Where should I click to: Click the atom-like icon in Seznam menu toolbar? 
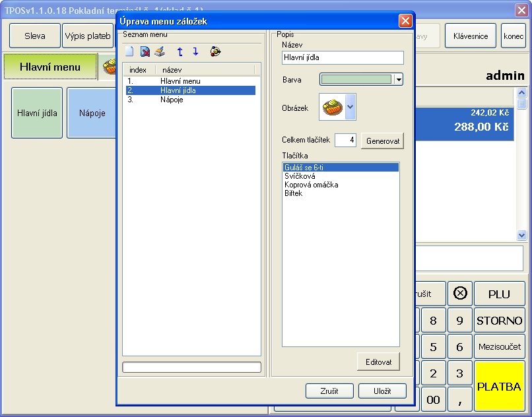215,51
